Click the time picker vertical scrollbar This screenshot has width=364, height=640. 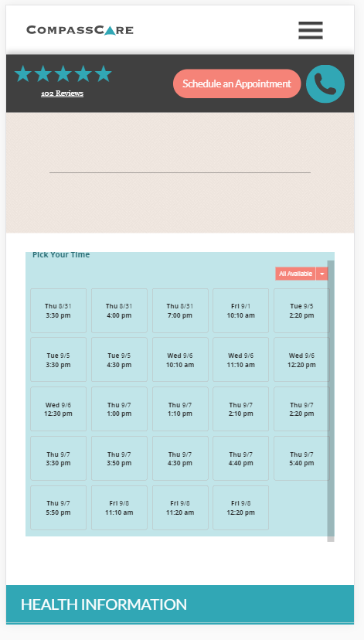point(331,401)
